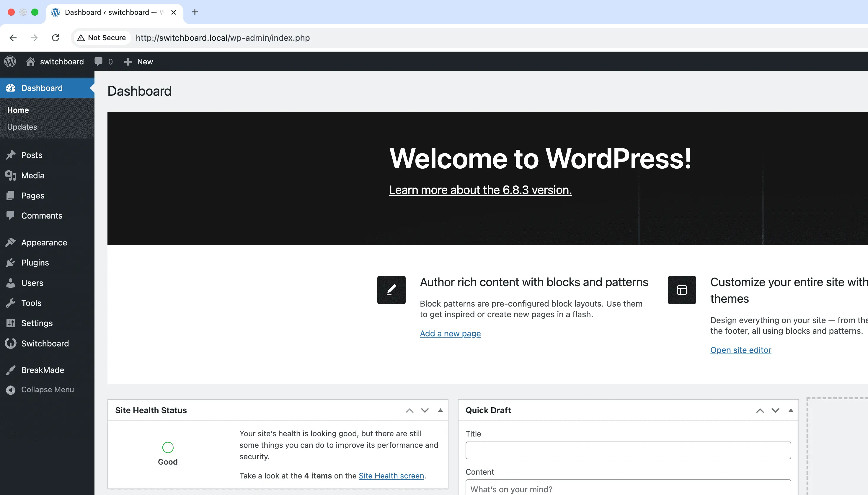Screen dimensions: 868x495
Task: Open the Updates submenu item
Action: point(22,127)
